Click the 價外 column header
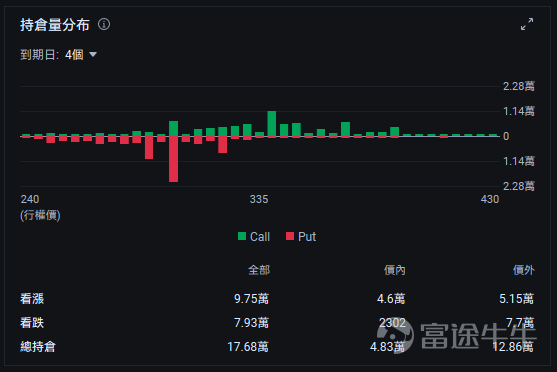Screen dimensions: 557x372 point(523,270)
